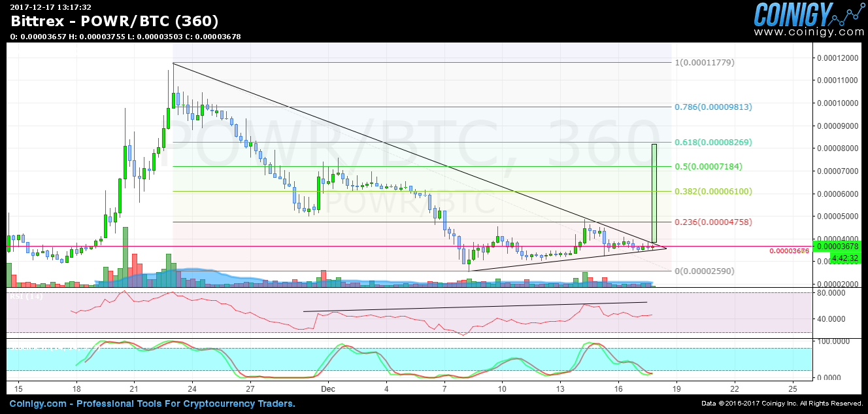Click the footer Coinigy.com Professional Tools text
Viewport: 868px width, 414px height.
(x=152, y=404)
